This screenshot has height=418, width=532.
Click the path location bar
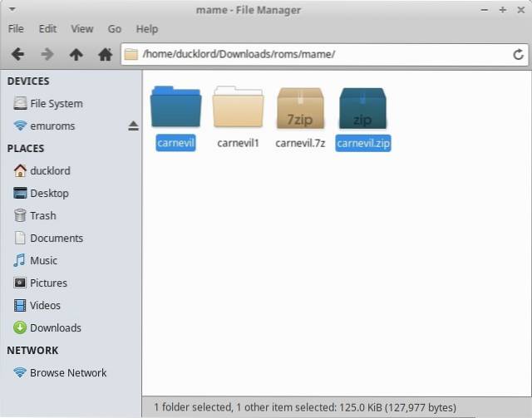point(316,55)
